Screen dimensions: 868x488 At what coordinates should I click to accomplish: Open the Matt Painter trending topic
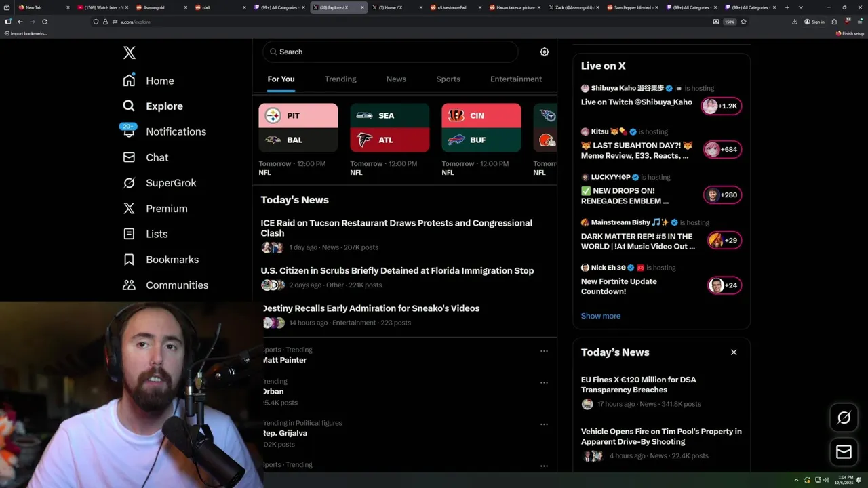point(285,360)
